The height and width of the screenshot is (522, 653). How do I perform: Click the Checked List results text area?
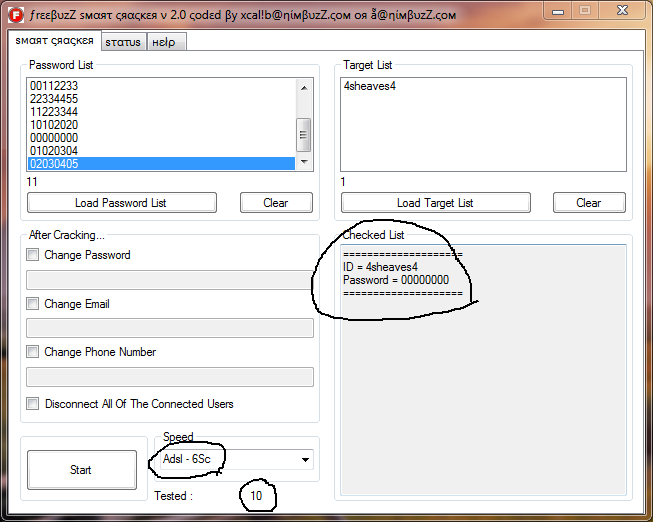[x=483, y=370]
